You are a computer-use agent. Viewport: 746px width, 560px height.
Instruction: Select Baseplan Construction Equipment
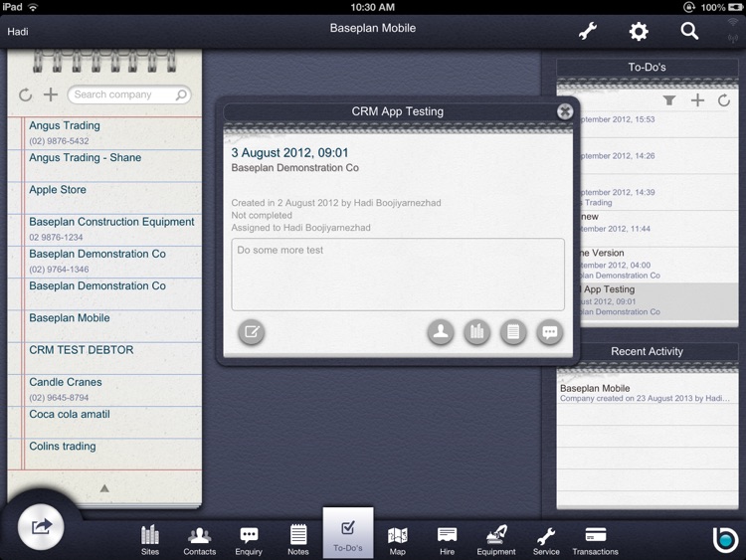tap(104, 231)
